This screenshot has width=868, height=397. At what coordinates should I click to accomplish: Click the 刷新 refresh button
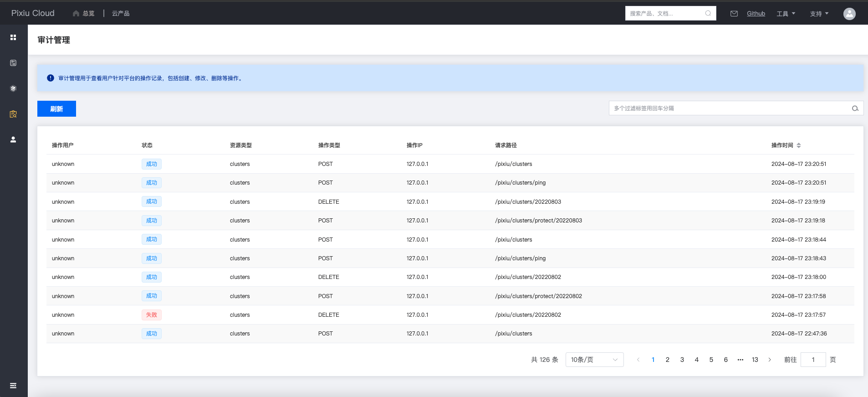tap(56, 108)
